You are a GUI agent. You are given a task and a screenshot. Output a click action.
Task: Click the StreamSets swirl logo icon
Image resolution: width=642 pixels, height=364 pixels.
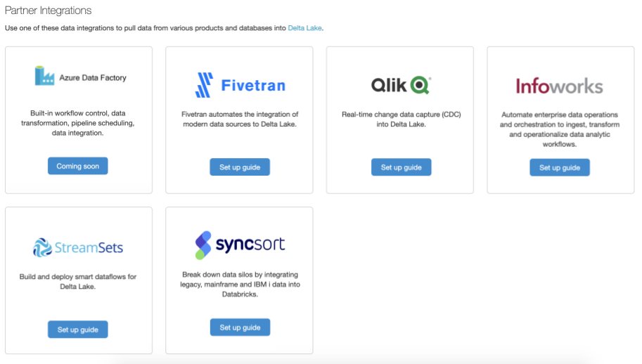[44, 247]
